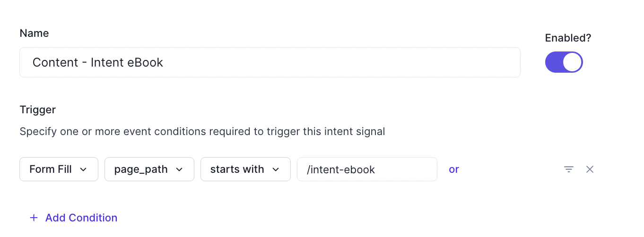This screenshot has height=237, width=644.
Task: Click the "Content - Intent eBook" text
Action: (98, 62)
